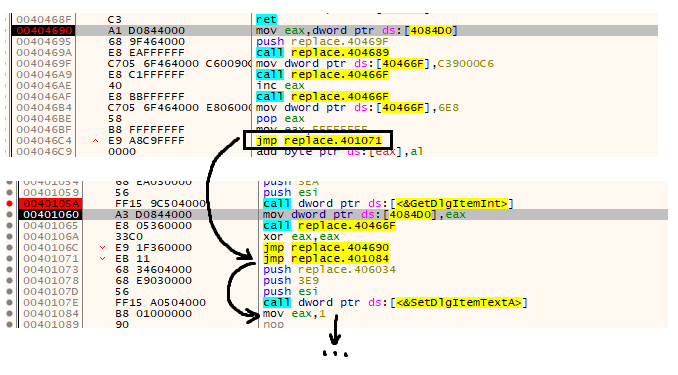Toggle breakpoint dot beside address 00401059
678x375 pixels.
tap(10, 192)
